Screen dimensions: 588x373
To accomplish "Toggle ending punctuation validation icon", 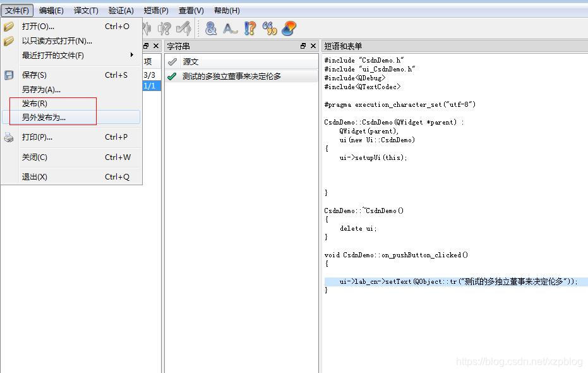I will (249, 28).
